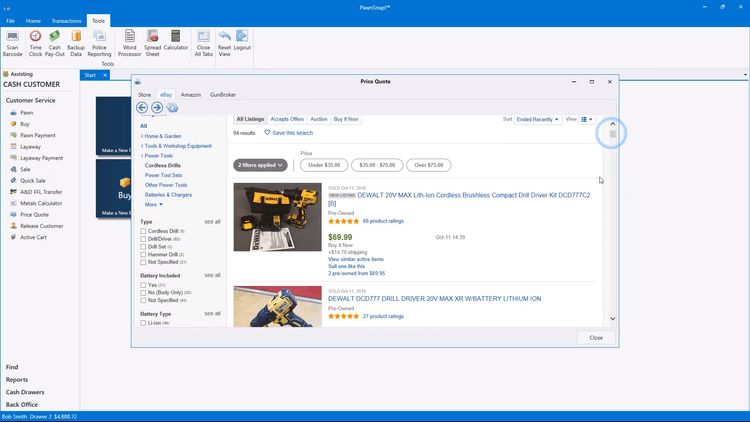Click see all next to Type
This screenshot has width=750, height=422.
(x=212, y=222)
